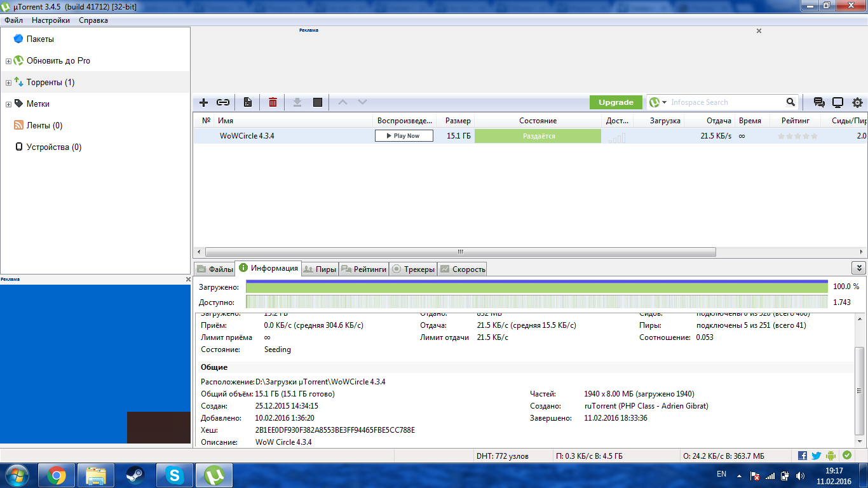This screenshot has width=868, height=488.
Task: Expand the Метки tree node
Action: tap(8, 104)
